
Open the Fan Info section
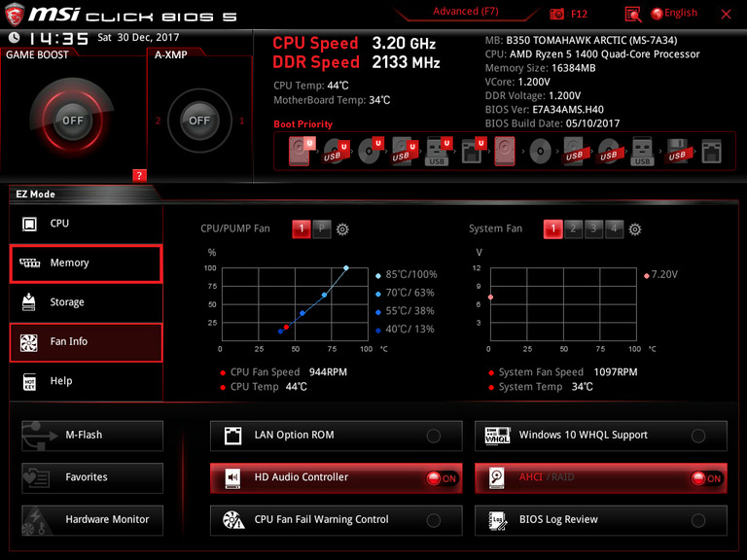coord(87,342)
